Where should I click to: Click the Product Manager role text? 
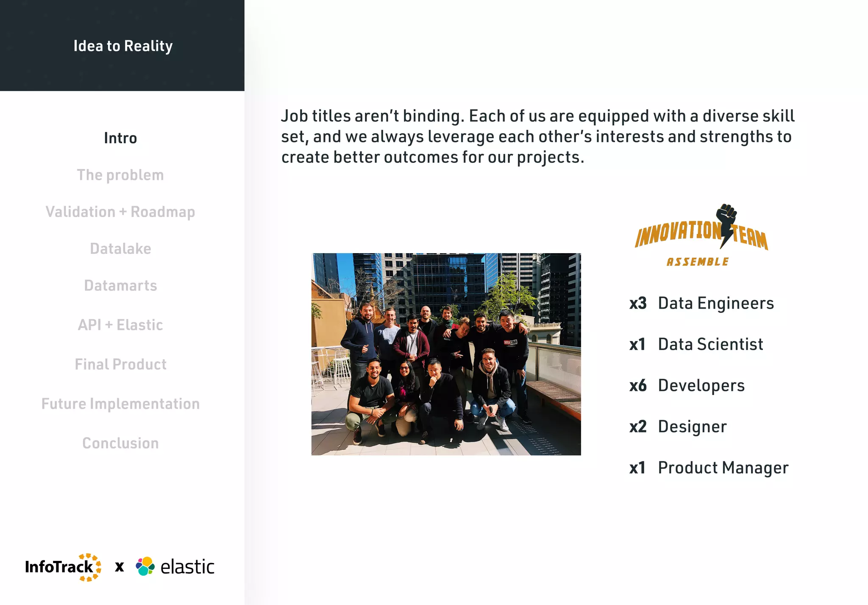point(723,468)
